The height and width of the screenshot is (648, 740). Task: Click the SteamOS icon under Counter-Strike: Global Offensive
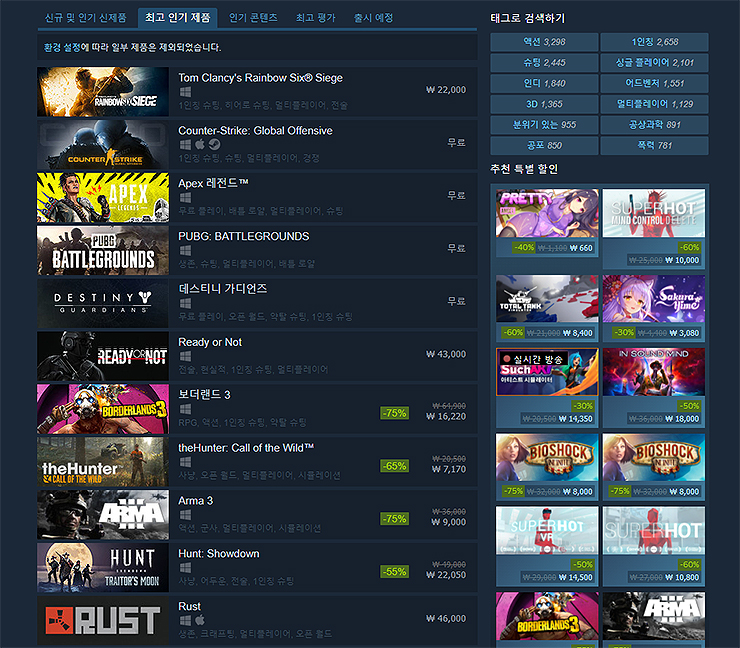pyautogui.click(x=215, y=144)
